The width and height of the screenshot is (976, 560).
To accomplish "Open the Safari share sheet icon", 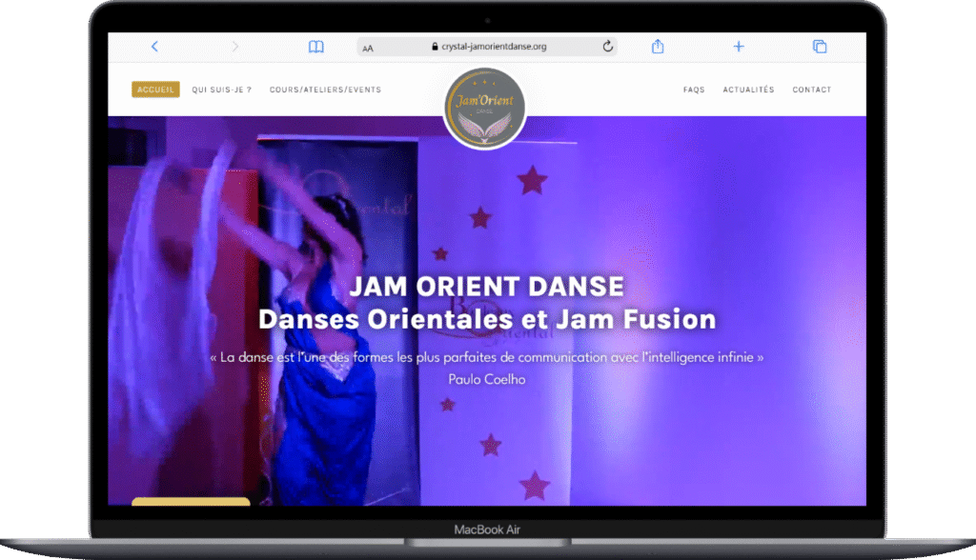I will [658, 46].
